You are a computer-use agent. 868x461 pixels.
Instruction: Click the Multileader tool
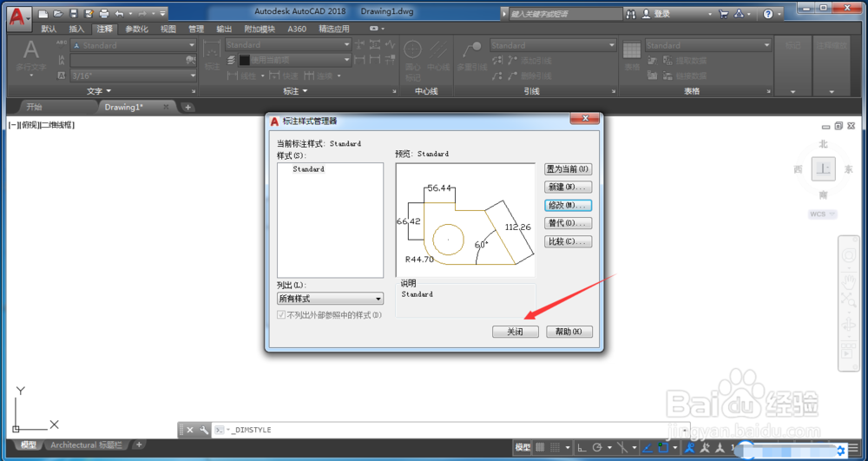point(471,56)
